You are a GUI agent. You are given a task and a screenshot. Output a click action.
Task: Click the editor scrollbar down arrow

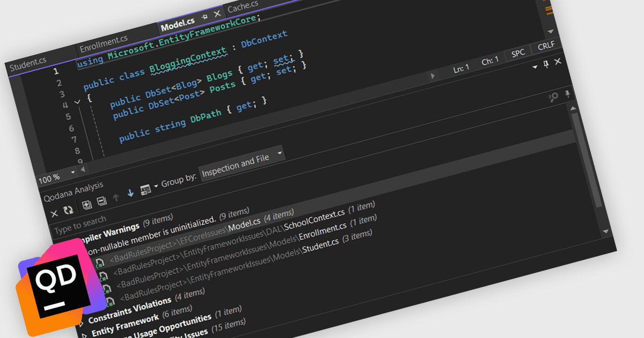pos(550,31)
